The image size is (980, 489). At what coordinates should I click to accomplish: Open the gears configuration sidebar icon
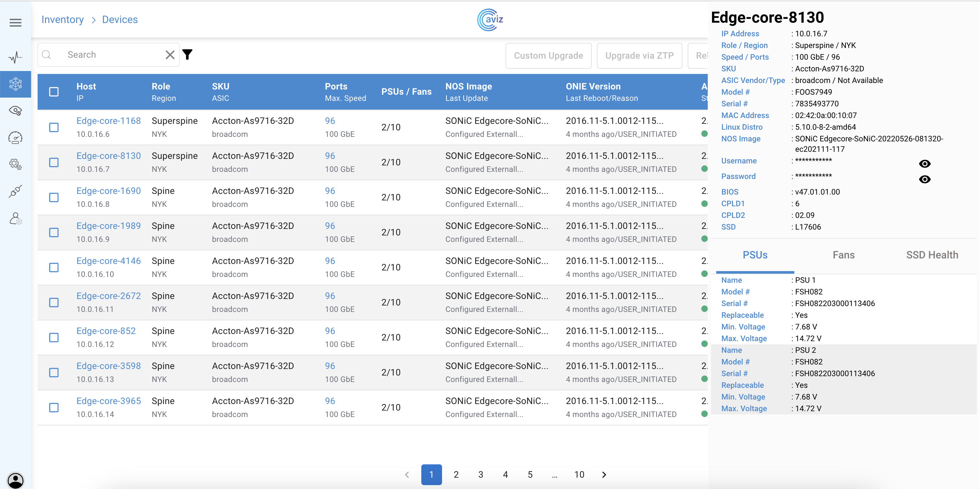(15, 164)
